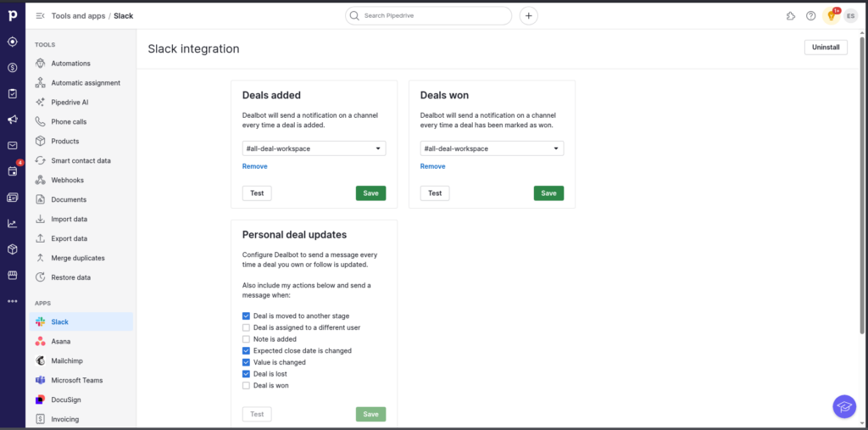Open Deals dollar icon in left rail
The width and height of the screenshot is (868, 430).
12,68
